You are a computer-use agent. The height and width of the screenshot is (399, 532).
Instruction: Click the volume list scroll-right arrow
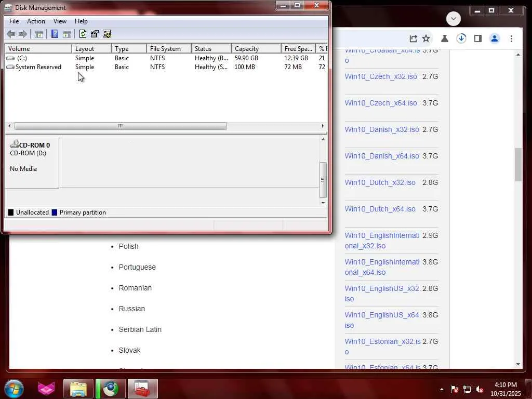click(323, 126)
